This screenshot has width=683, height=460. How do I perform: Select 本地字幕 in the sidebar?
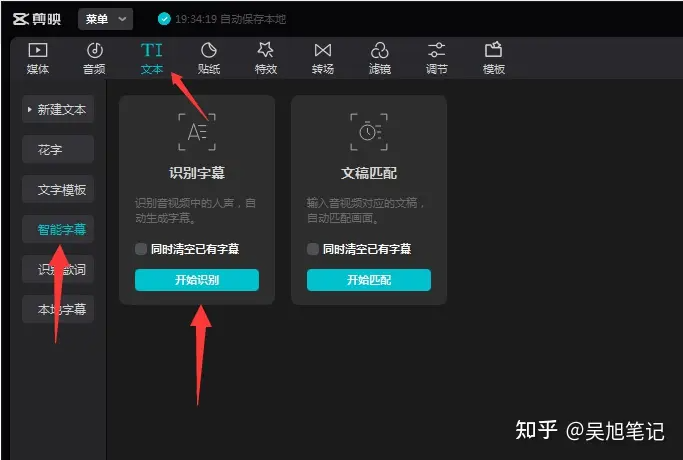pos(58,310)
